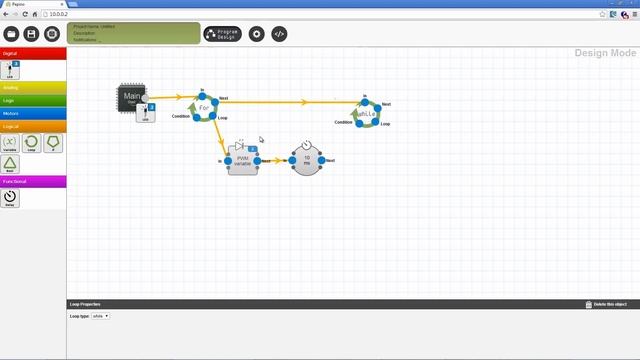Screen dimensions: 640x360
Task: Open the browser home page
Action: 35,14
